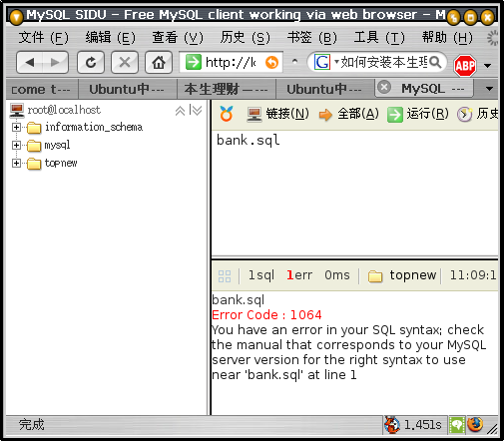Open the window menu icon in the title bar

tap(16, 17)
